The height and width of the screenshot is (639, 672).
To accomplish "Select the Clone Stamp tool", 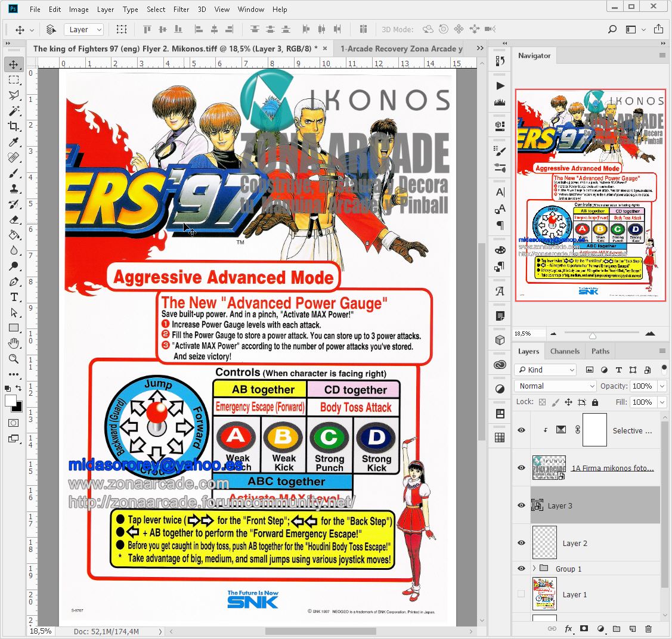I will (14, 188).
